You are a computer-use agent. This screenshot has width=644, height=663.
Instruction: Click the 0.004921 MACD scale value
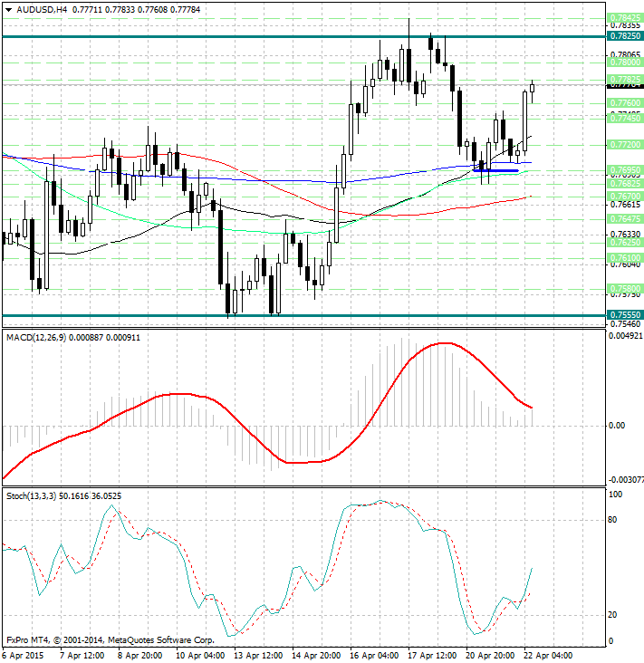(625, 336)
